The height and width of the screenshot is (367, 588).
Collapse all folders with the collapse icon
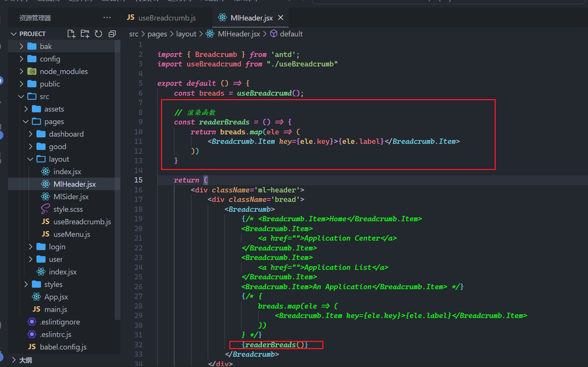pos(112,34)
